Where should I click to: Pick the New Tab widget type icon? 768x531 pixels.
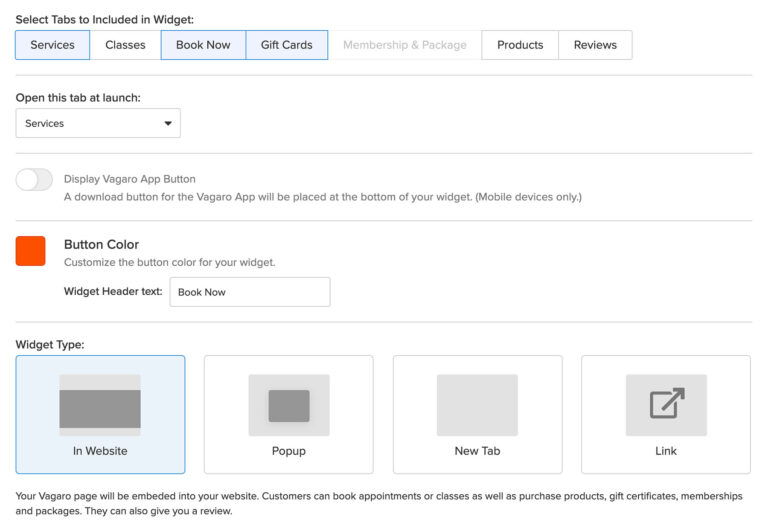tap(477, 405)
